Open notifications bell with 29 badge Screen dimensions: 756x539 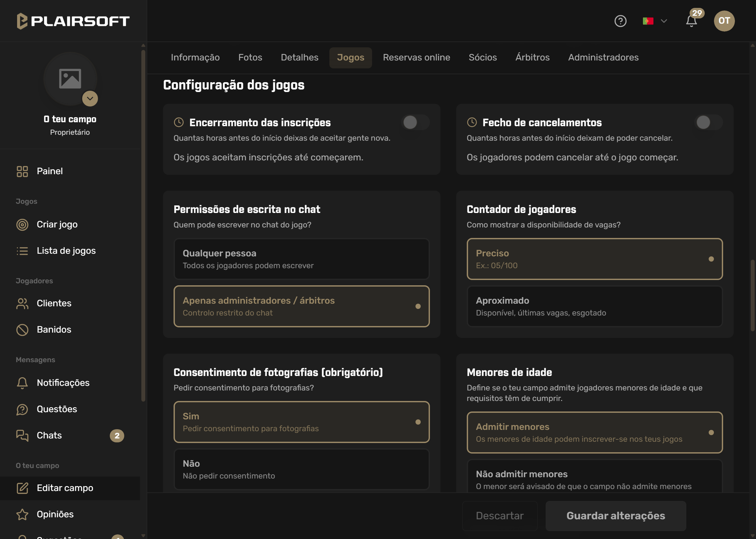[x=692, y=21]
